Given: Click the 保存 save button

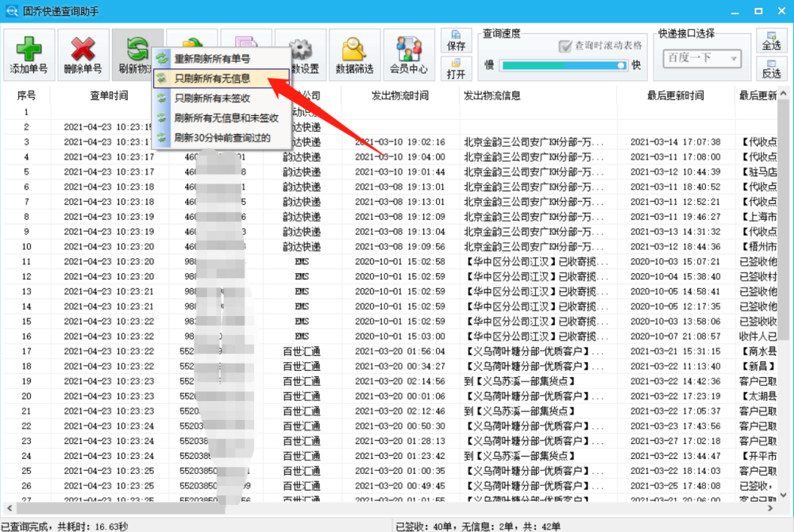Looking at the screenshot, I should [x=456, y=40].
